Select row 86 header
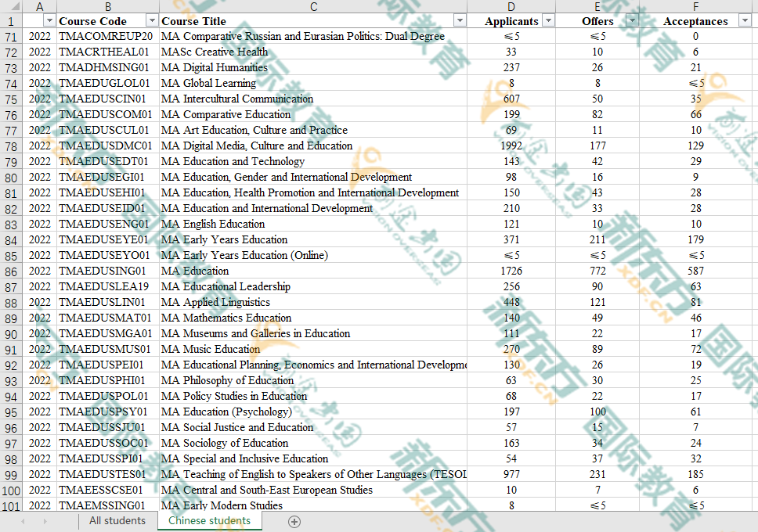Viewport: 758px width, 532px height. click(x=11, y=271)
